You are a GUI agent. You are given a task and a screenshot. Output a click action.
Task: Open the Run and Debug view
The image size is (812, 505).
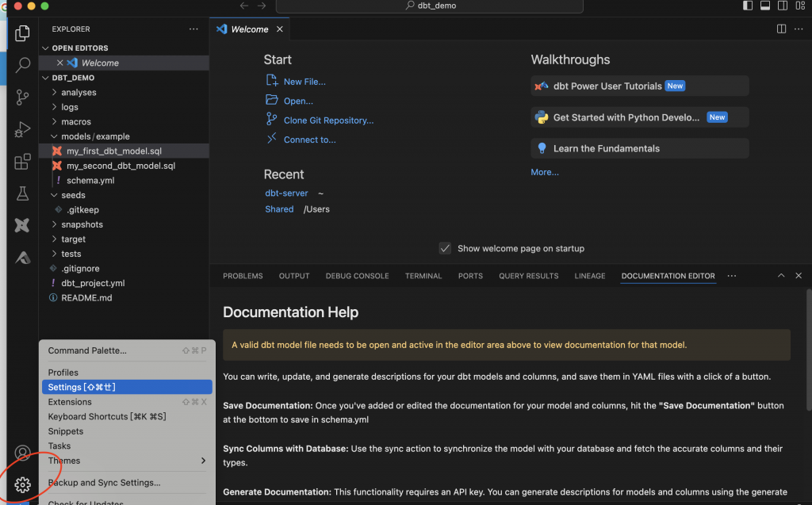22,129
